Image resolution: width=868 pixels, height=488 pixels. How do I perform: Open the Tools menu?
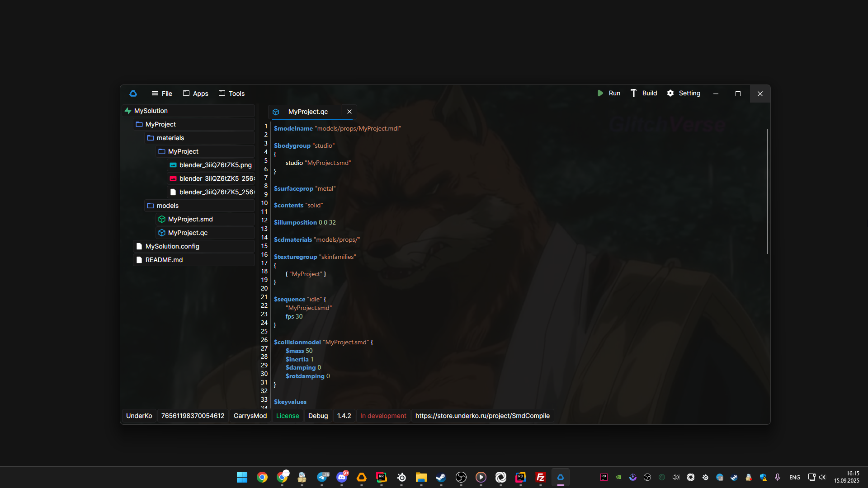coord(231,94)
